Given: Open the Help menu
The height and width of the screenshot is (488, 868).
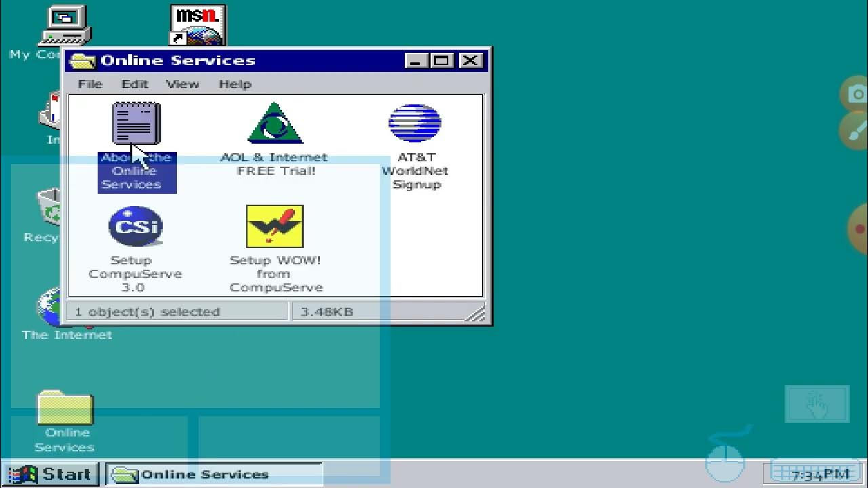Looking at the screenshot, I should tap(235, 84).
